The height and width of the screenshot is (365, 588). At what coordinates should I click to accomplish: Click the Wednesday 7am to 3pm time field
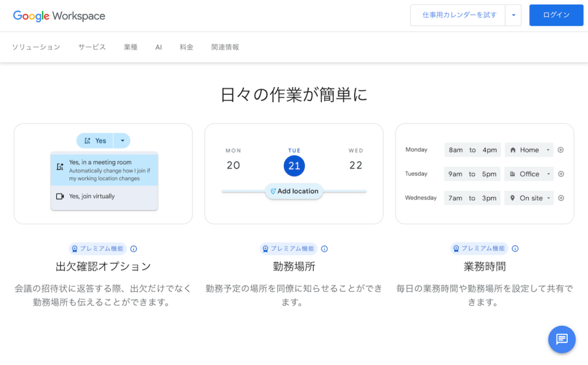coord(473,198)
